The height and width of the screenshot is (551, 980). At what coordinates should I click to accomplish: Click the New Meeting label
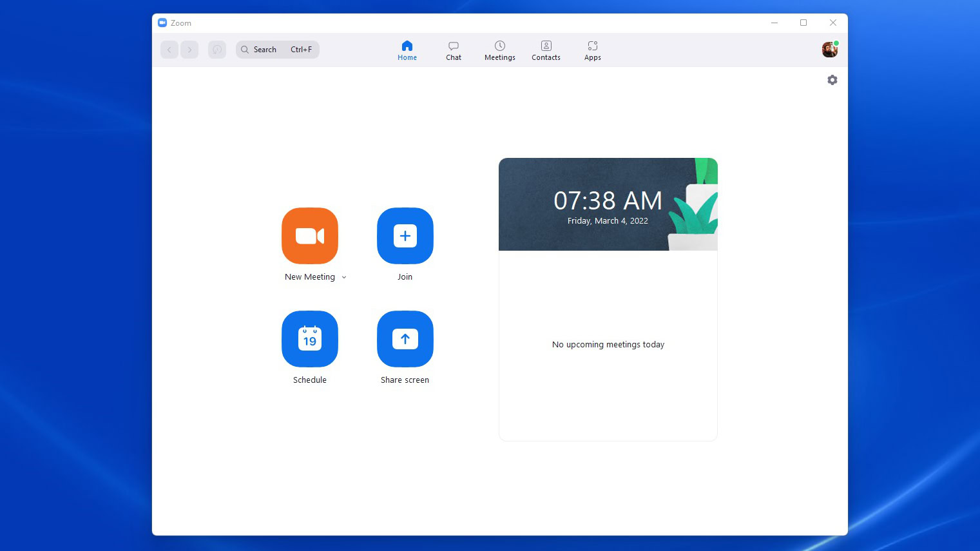pos(310,277)
